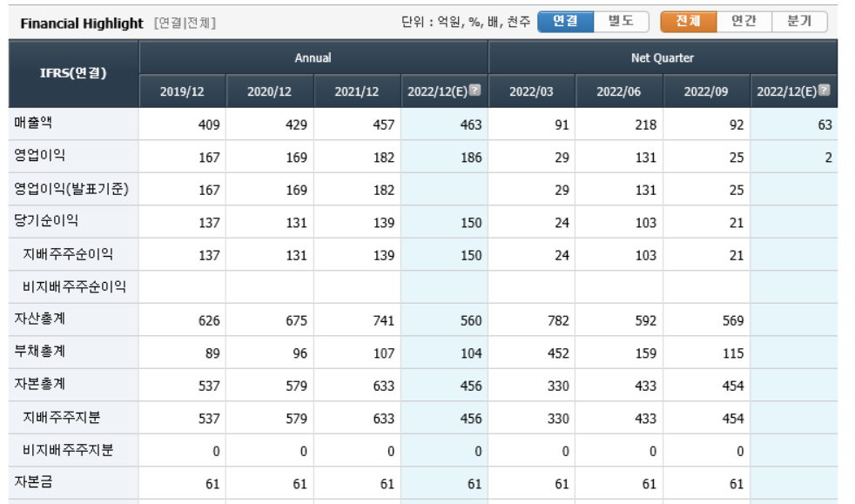The height and width of the screenshot is (504, 855).
Task: Click the Financial Highlight title
Action: tap(82, 24)
